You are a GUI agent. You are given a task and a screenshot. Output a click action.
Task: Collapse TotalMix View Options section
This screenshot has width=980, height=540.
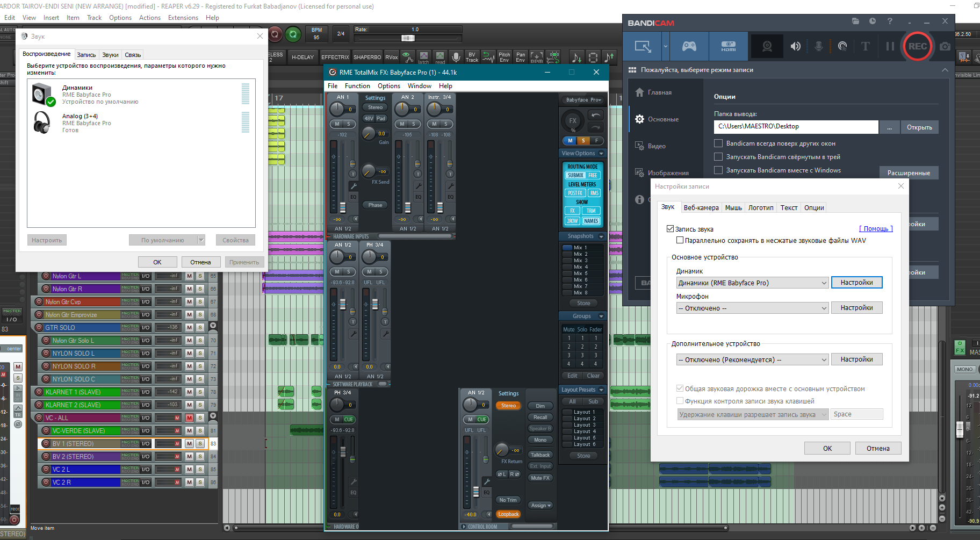601,154
